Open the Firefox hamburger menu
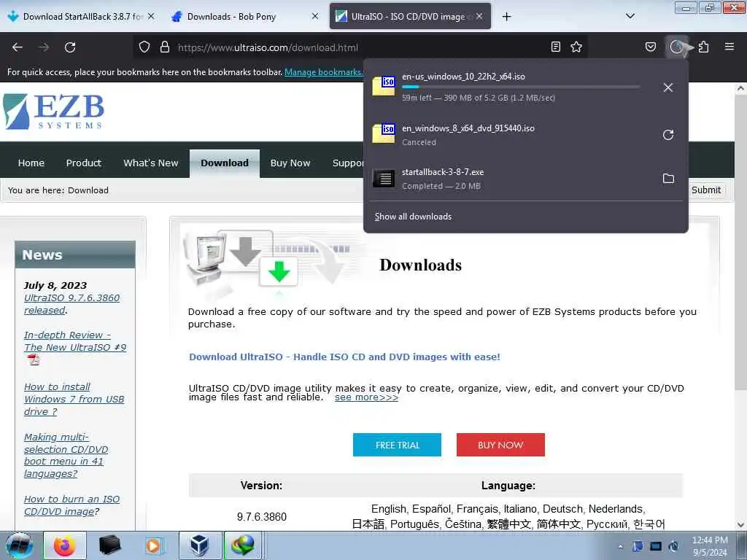The width and height of the screenshot is (747, 560). click(x=729, y=47)
